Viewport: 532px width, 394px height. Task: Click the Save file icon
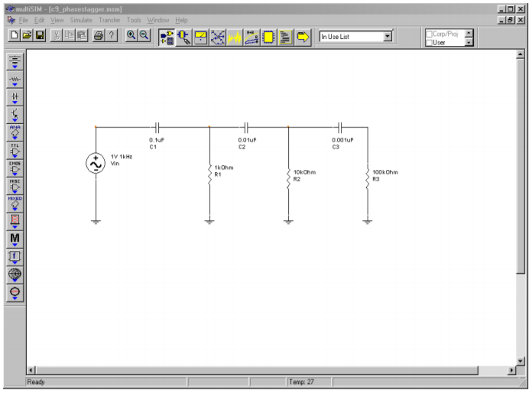pos(40,36)
